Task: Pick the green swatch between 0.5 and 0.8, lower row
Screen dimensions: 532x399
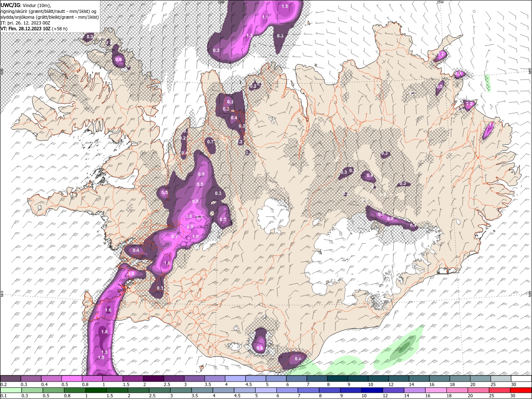Action: point(53,390)
